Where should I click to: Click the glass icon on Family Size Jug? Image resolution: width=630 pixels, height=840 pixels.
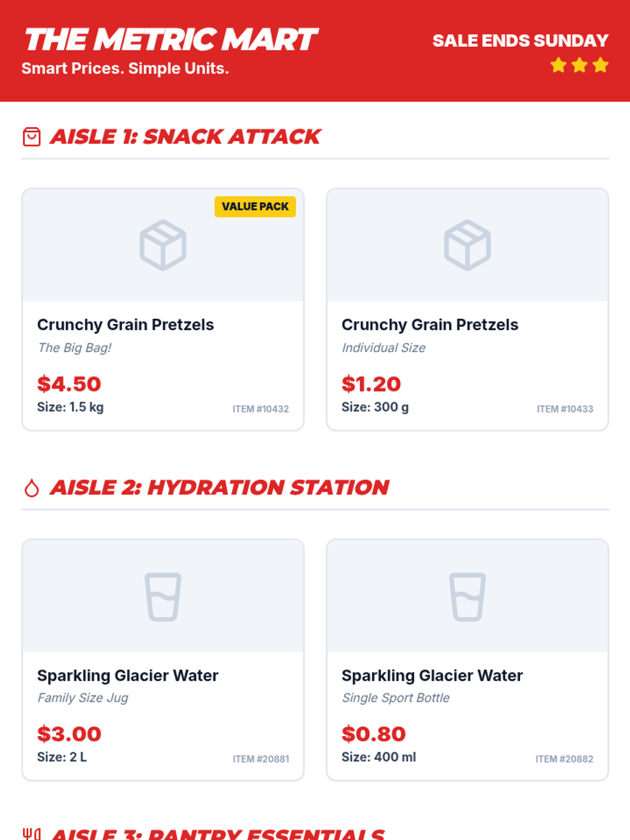tap(163, 597)
